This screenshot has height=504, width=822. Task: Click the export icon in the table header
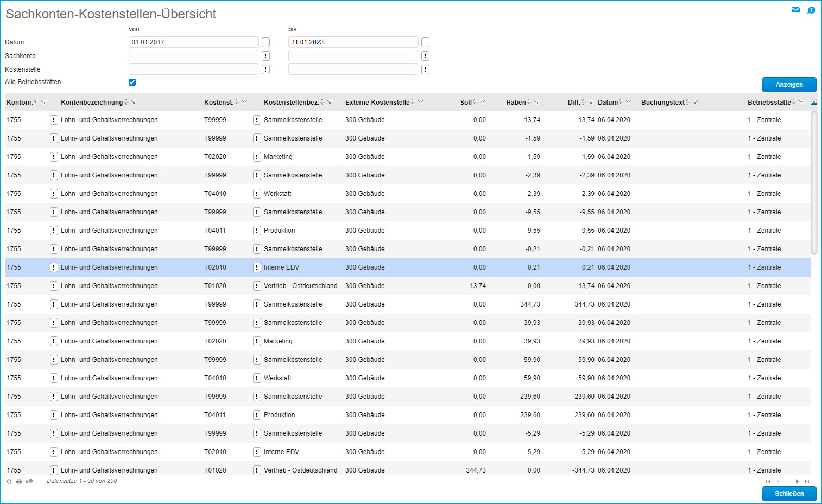814,102
